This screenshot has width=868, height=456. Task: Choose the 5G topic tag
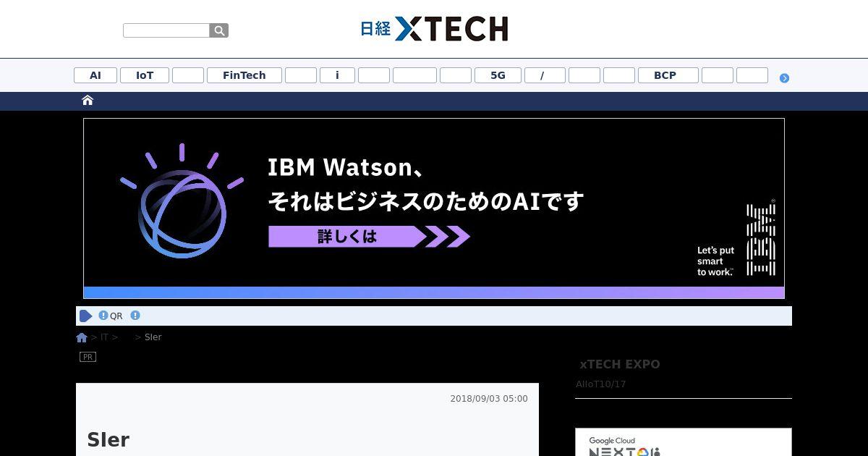[498, 75]
